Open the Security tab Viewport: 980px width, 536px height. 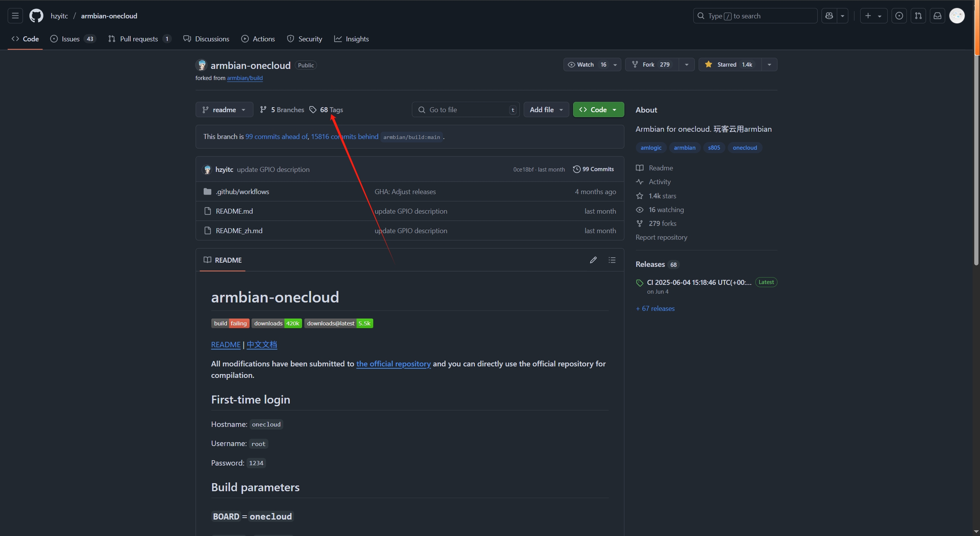pyautogui.click(x=305, y=39)
